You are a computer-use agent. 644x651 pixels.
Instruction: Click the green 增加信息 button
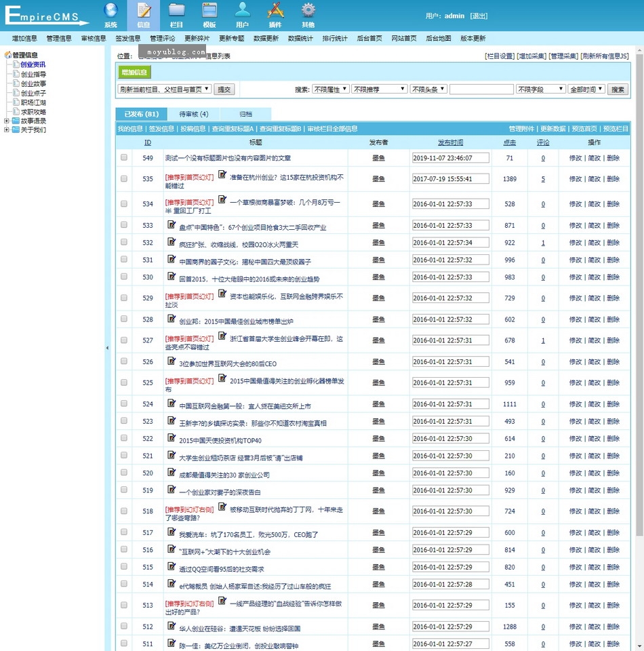135,72
